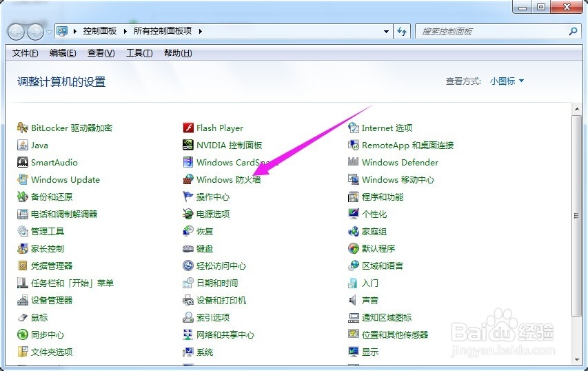Open the 编辑(E) menu
The height and width of the screenshot is (371, 588).
click(x=63, y=53)
